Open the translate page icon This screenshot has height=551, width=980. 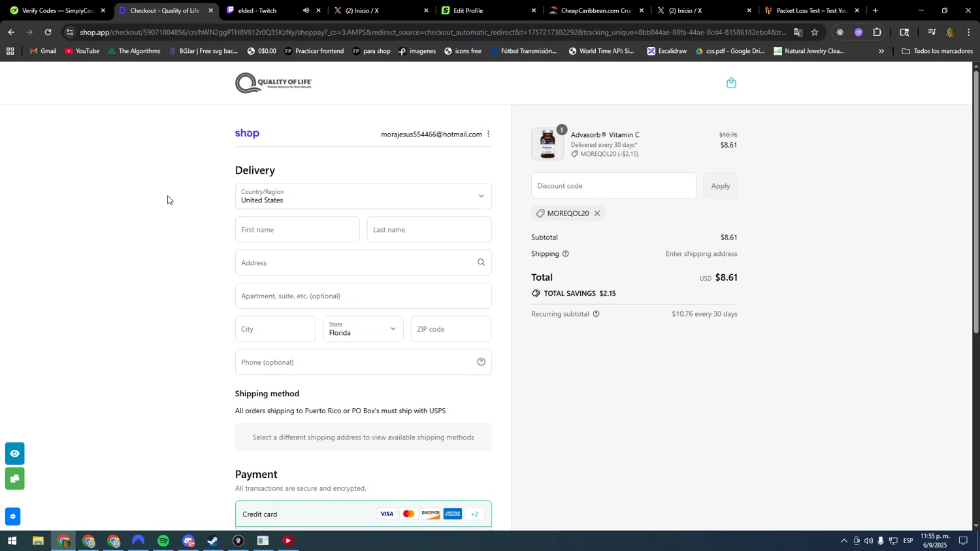point(798,32)
